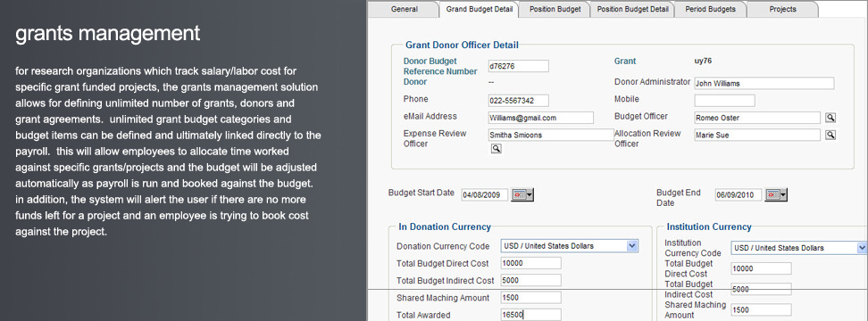Image resolution: width=868 pixels, height=321 pixels.
Task: Click the Budget Officer field
Action: click(757, 118)
